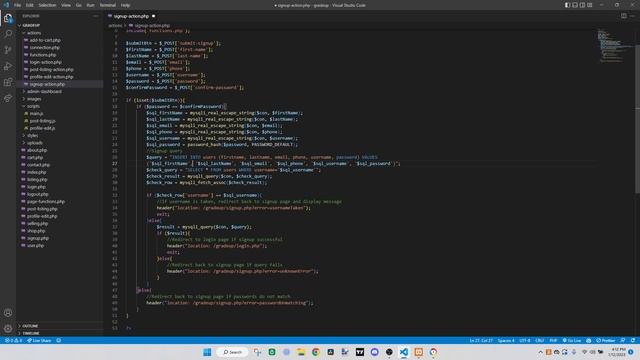Open the File menu
The height and width of the screenshot is (360, 640).
(x=18, y=5)
